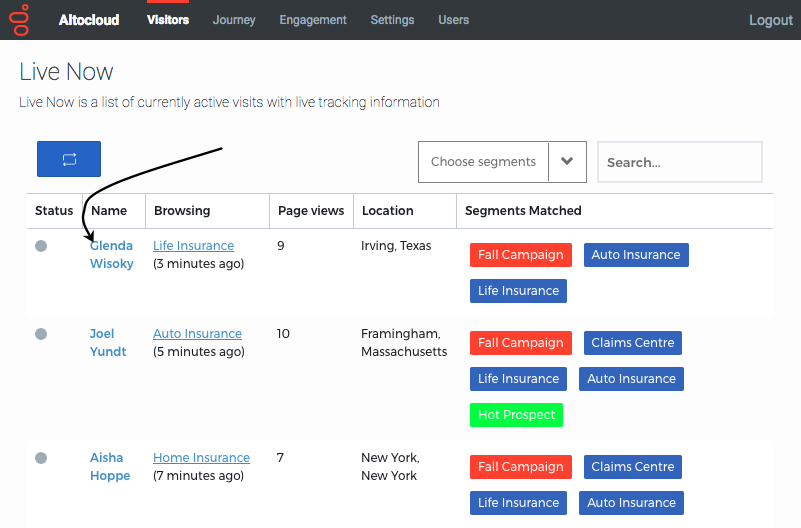Click Glenda's red Fall Campaign segment tag
801x528 pixels.
521,255
